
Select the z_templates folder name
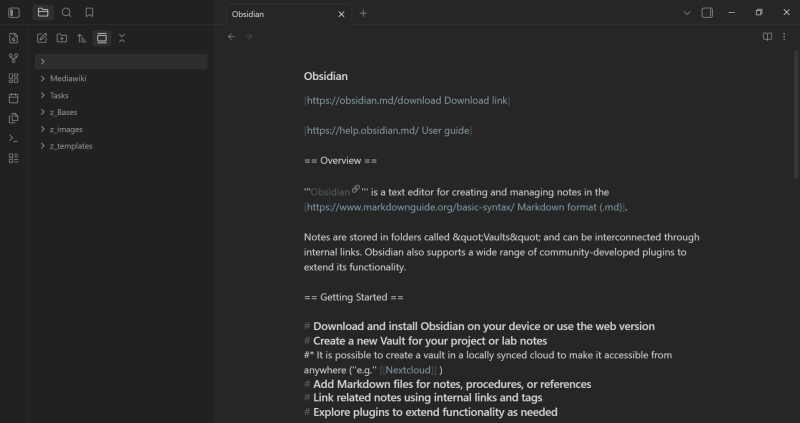pos(71,146)
